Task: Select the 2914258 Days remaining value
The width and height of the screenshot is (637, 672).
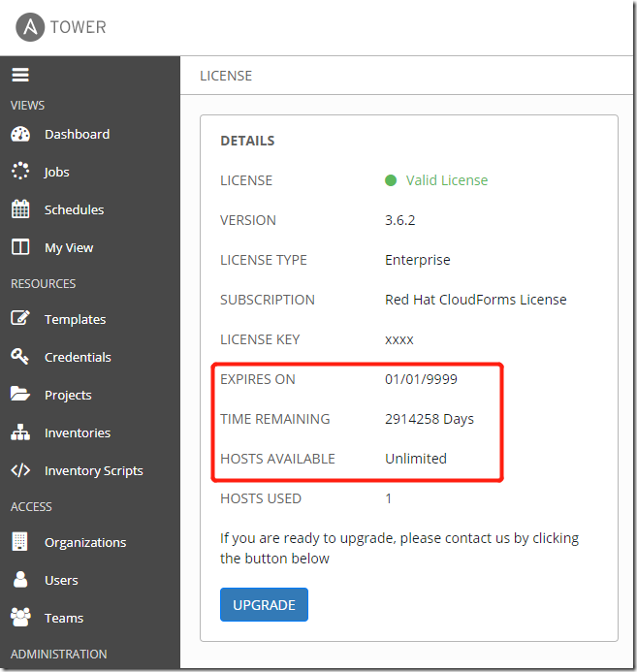Action: (x=430, y=419)
